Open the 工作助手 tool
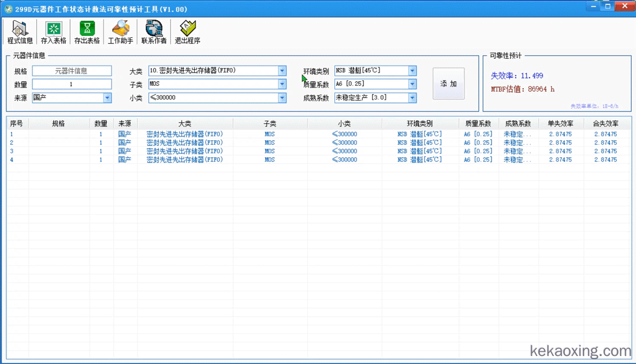 click(121, 32)
